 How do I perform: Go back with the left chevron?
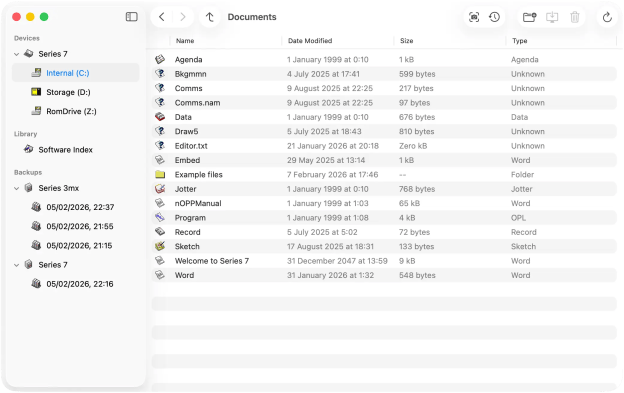pos(162,17)
